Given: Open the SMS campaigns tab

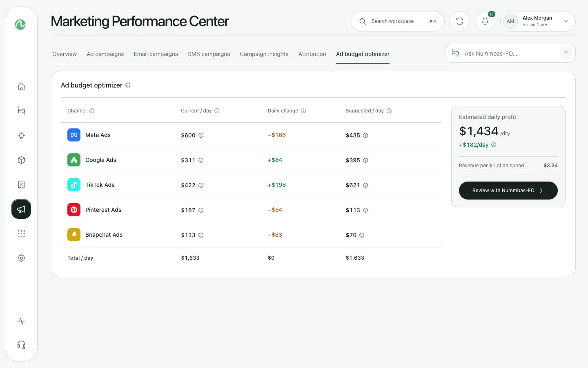Looking at the screenshot, I should (x=209, y=54).
